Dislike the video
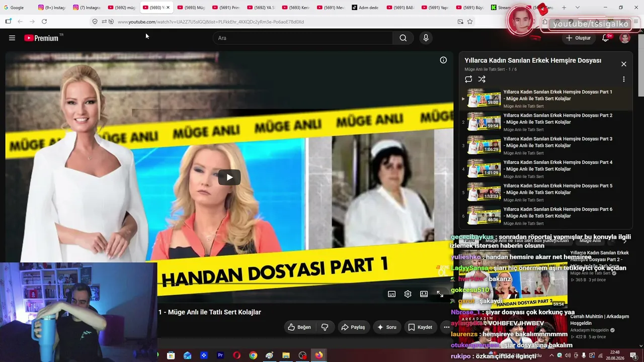The image size is (644, 362). [325, 327]
